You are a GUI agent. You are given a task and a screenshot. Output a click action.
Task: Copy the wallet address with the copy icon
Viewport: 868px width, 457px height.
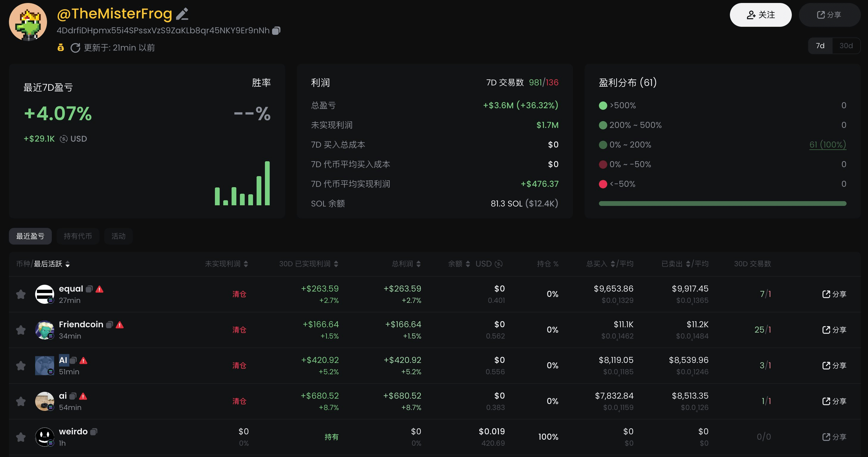[x=276, y=31]
